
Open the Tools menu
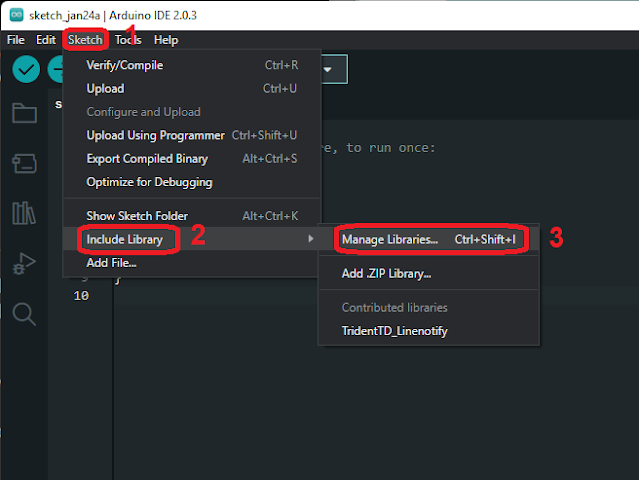tap(128, 40)
